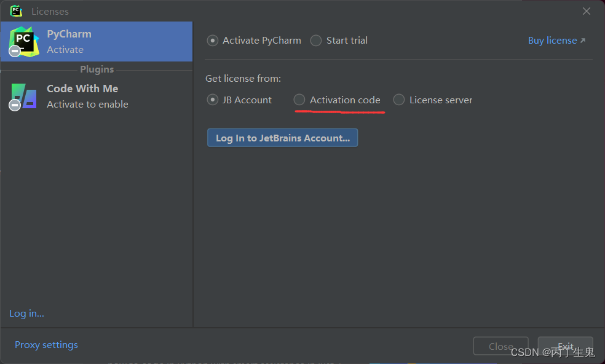This screenshot has height=364, width=605.
Task: Click the PyCharm logo icon in sidebar
Action: click(x=24, y=42)
